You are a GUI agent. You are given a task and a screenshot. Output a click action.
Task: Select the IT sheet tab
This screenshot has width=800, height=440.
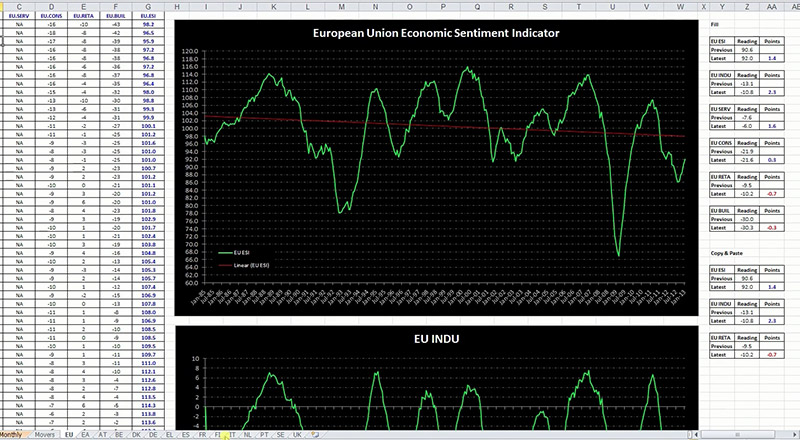pos(233,435)
